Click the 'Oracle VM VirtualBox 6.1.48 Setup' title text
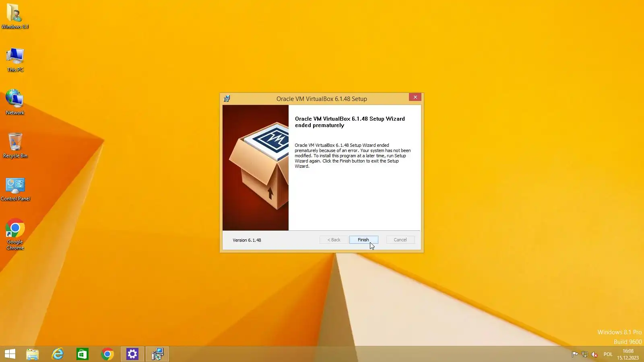This screenshot has height=362, width=644. pos(322,99)
